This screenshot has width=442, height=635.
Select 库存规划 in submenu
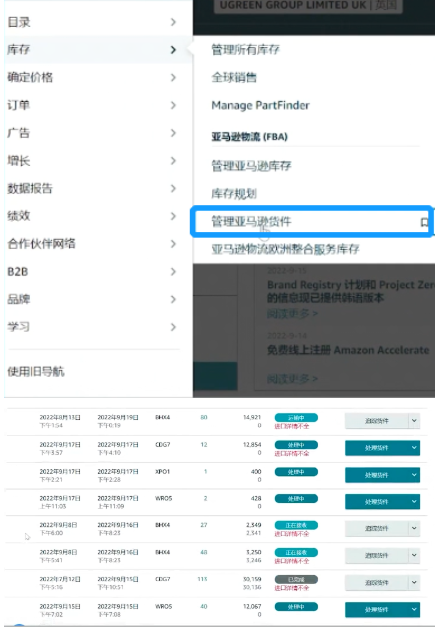pyautogui.click(x=234, y=194)
